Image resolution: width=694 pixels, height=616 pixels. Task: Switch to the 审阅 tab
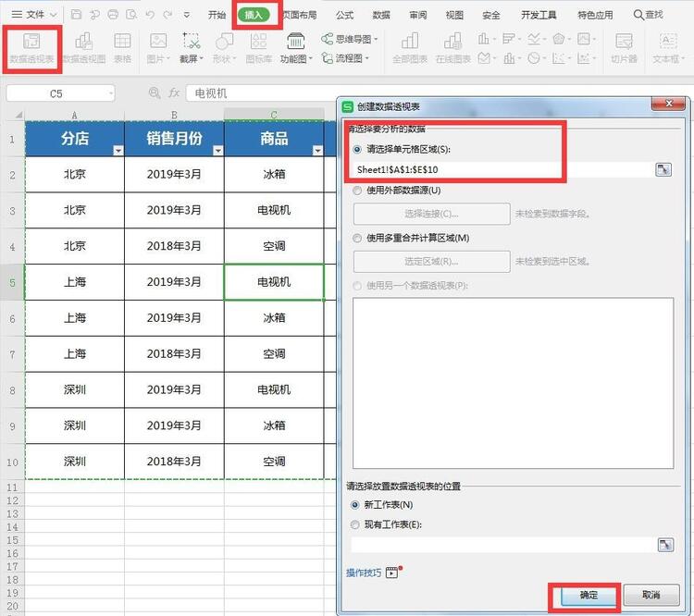click(418, 15)
